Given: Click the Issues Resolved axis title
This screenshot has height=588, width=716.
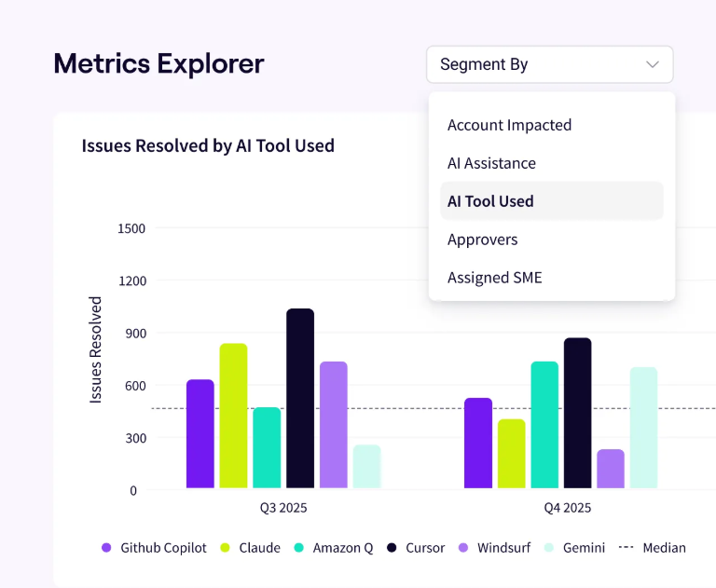Looking at the screenshot, I should (x=95, y=349).
